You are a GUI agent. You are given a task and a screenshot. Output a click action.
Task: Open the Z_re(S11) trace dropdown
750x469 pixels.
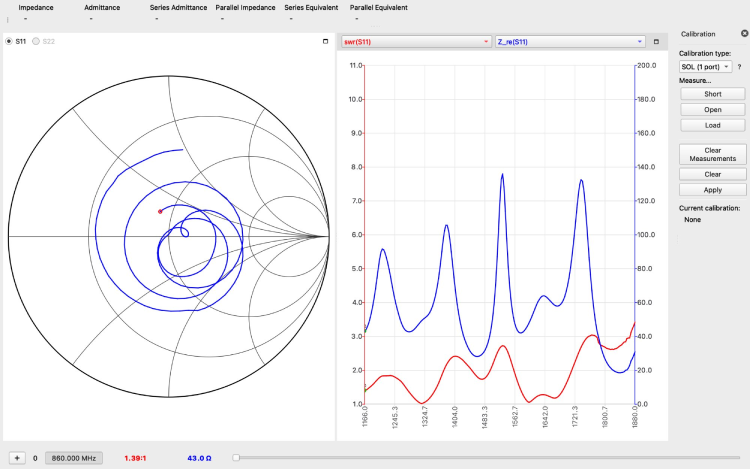click(x=570, y=42)
